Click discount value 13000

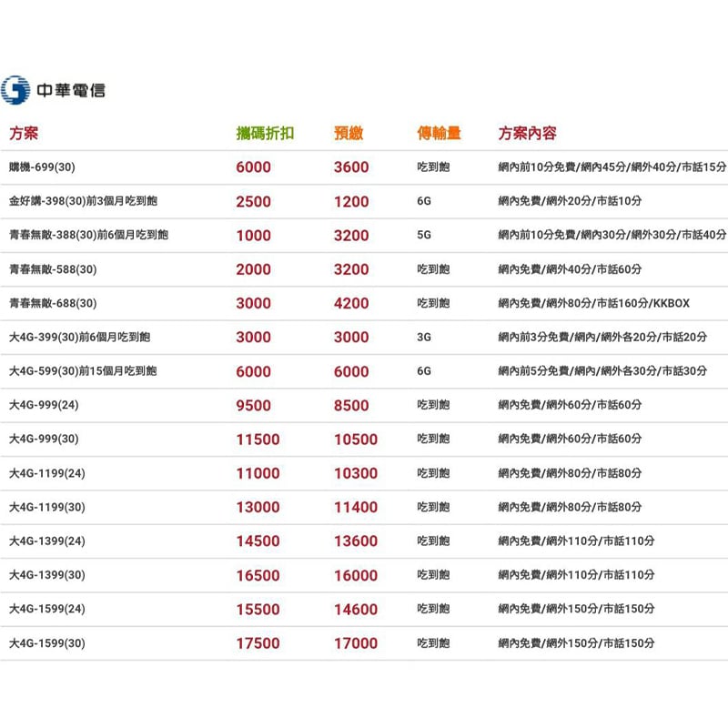pyautogui.click(x=258, y=507)
